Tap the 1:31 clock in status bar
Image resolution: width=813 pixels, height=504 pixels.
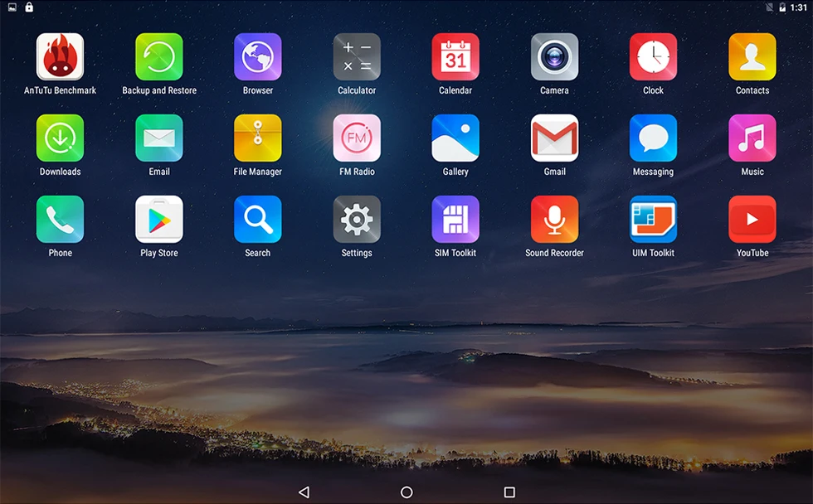pyautogui.click(x=798, y=7)
